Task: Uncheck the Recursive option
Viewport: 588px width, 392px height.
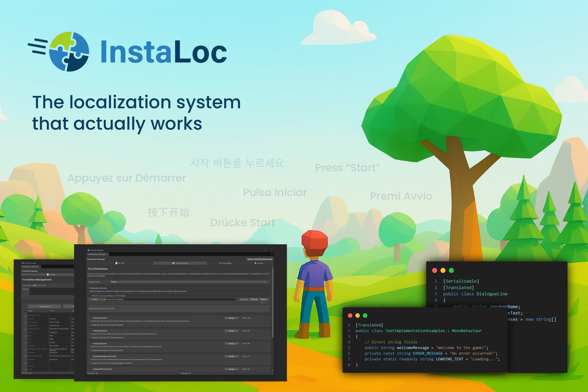Action: 238,299
